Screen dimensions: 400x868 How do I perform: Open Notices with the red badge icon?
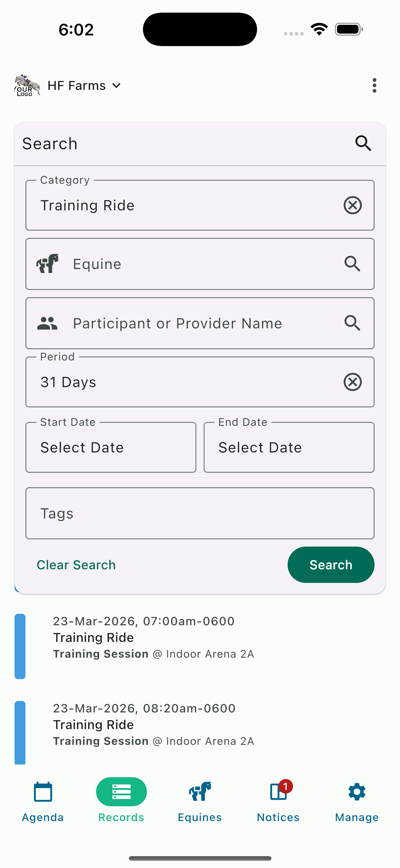pos(278,792)
